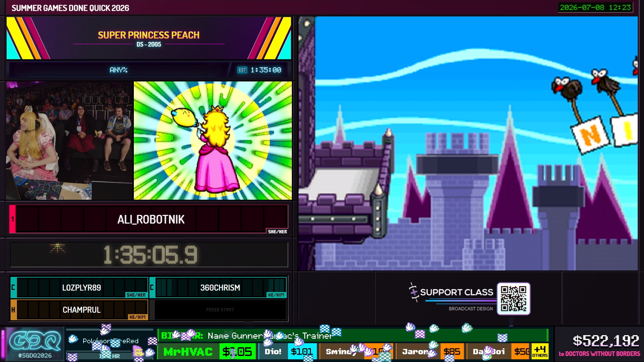This screenshot has width=644, height=362.
Task: Click the yellow Perry umbrella character
Action: [x=184, y=117]
